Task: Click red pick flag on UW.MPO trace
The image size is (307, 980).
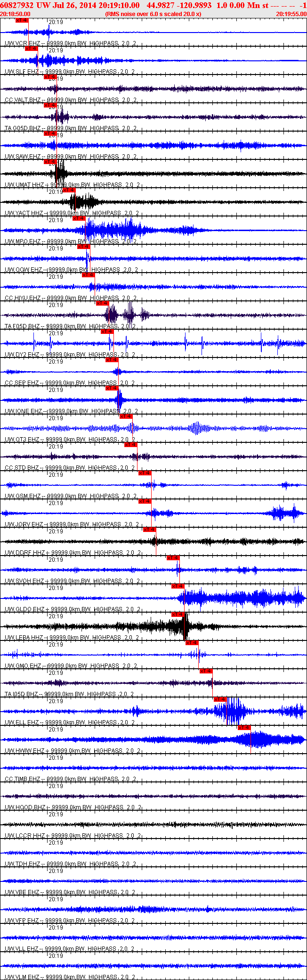Action: (79, 218)
